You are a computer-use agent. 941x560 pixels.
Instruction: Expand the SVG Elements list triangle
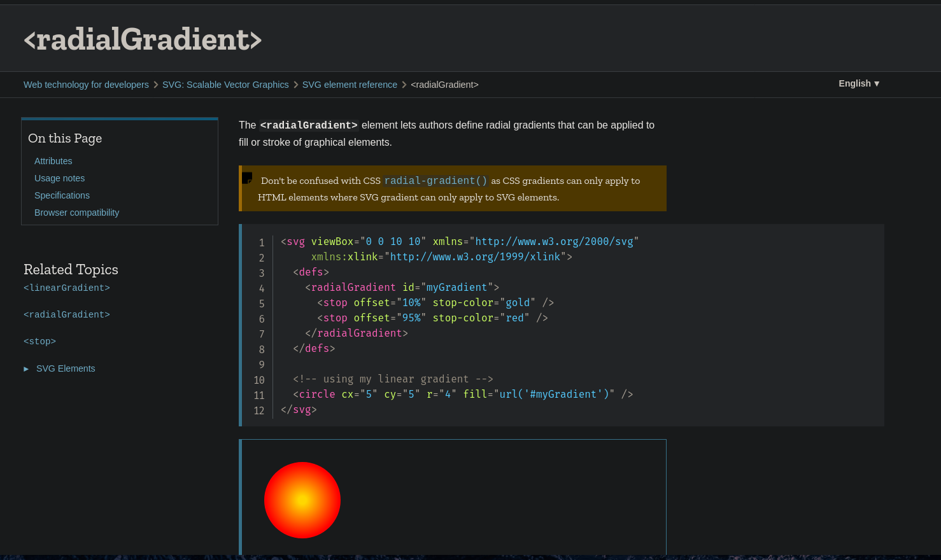(x=26, y=369)
